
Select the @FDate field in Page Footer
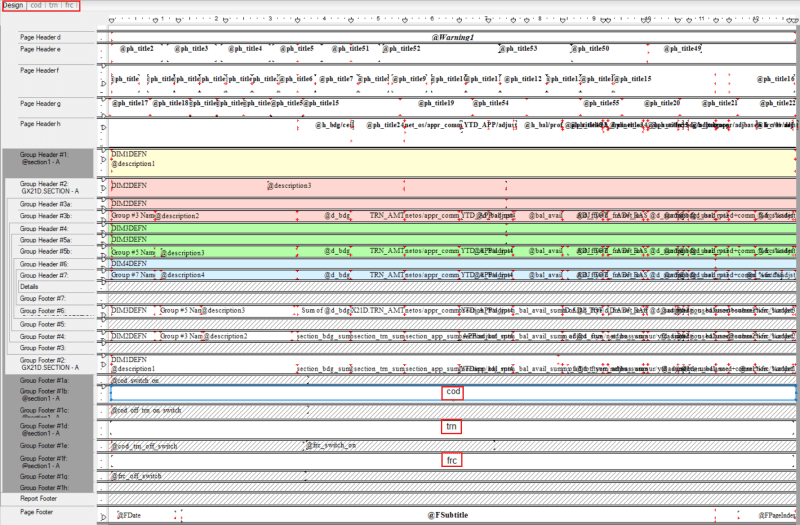(129, 515)
